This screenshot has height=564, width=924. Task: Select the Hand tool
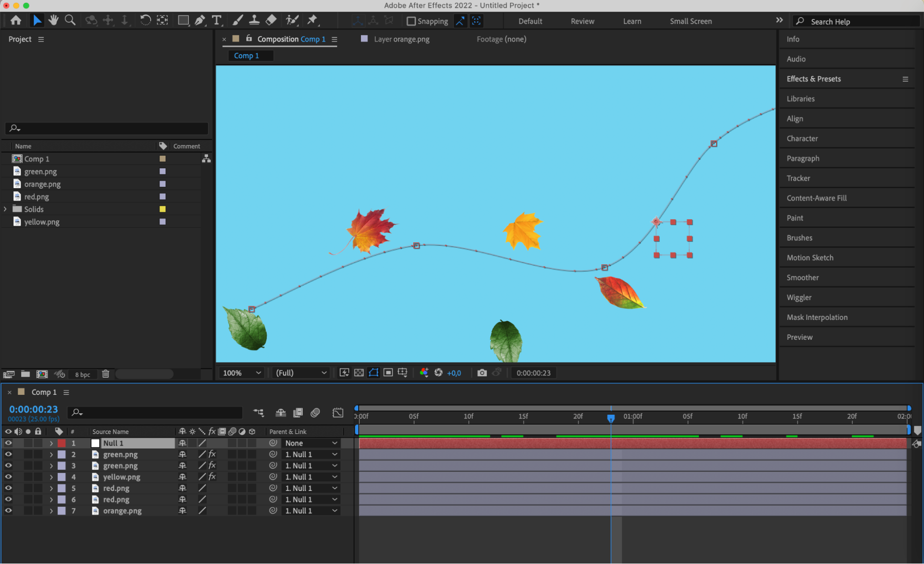tap(54, 20)
